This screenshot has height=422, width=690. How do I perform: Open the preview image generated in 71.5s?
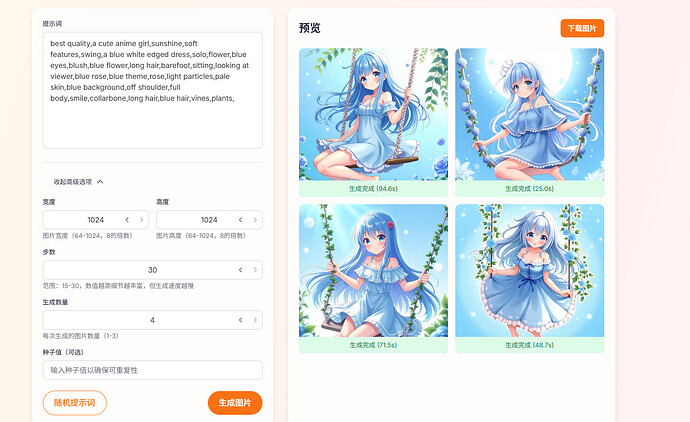(374, 271)
